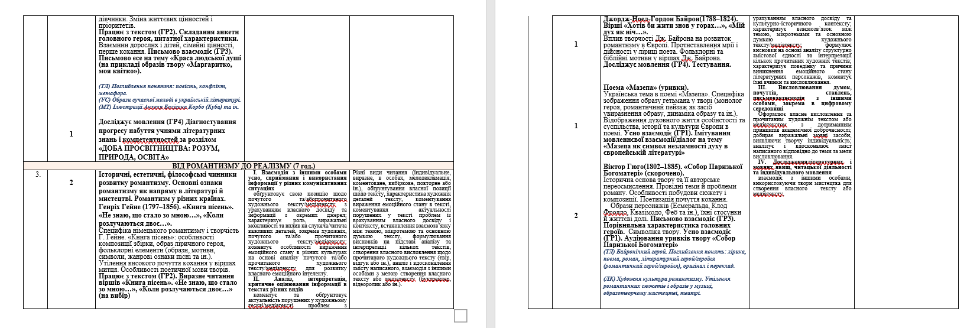
Task: Click the cell "2" beside the Генріх Гейне row
Action: [x=72, y=183]
